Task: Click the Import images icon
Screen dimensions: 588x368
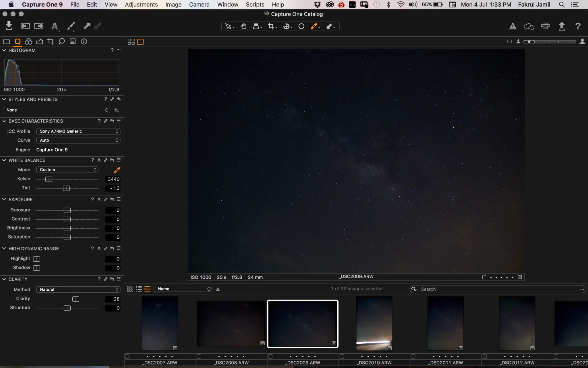Action: tap(9, 26)
